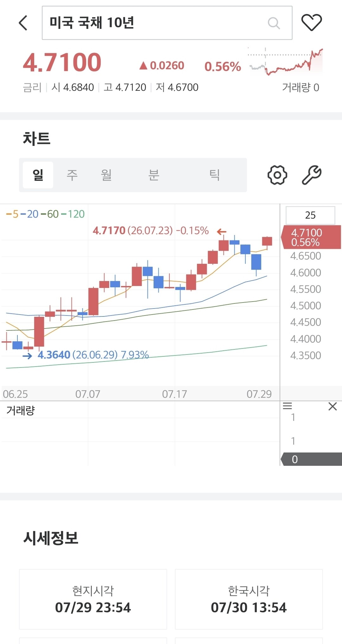342x644 pixels.
Task: Select the 일 daily chart tab
Action: pos(38,175)
